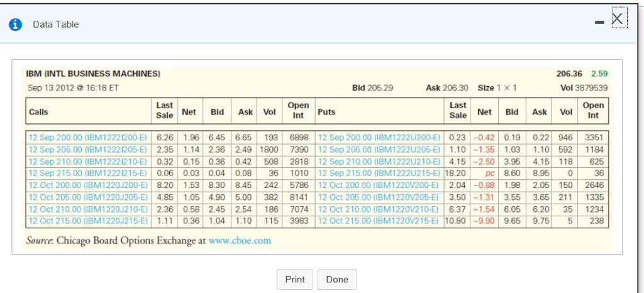
Task: Click put net change −0.42
Action: (485, 138)
